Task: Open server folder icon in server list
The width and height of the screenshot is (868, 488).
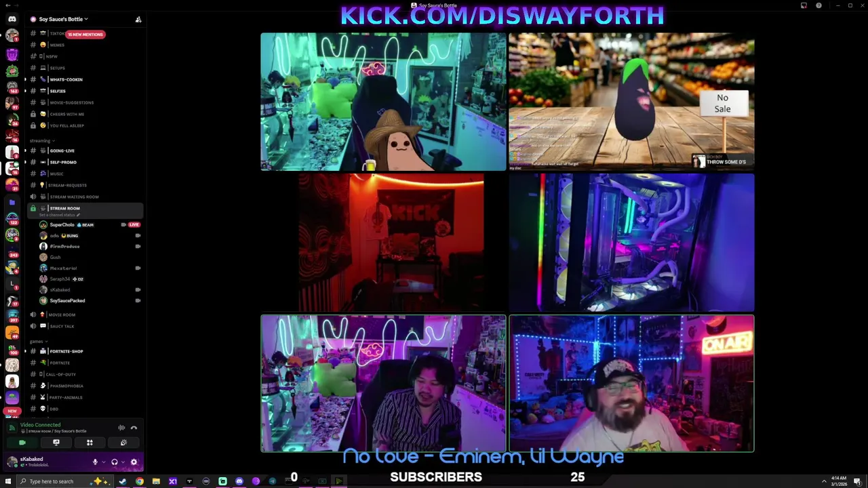Action: (12, 202)
